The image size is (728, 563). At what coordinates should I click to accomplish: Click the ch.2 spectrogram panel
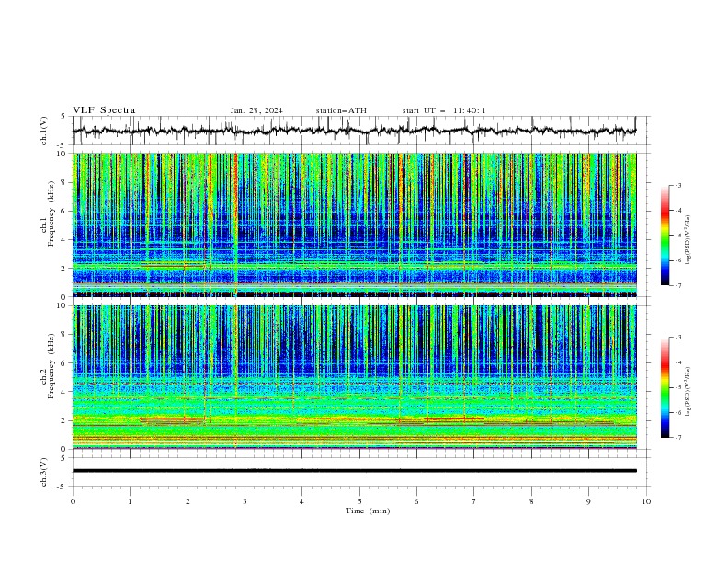(x=354, y=377)
